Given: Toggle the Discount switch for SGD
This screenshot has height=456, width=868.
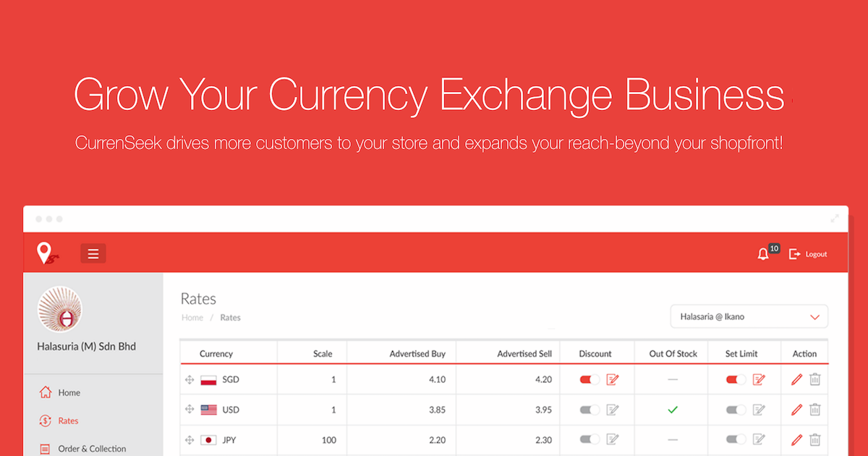Looking at the screenshot, I should tap(590, 379).
